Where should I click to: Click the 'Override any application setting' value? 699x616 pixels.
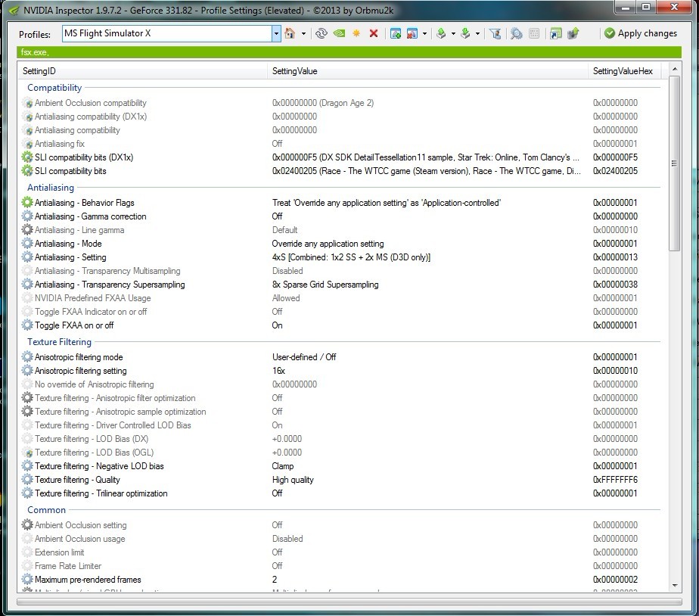point(328,244)
